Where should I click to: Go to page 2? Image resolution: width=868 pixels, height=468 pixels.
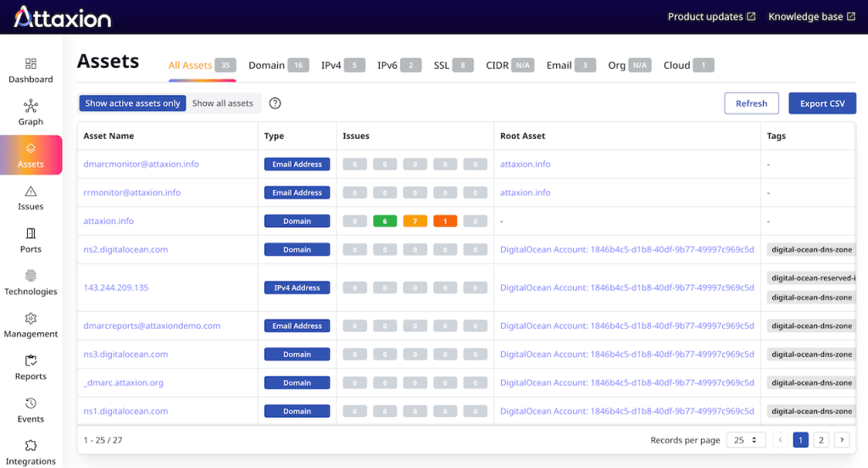(821, 440)
